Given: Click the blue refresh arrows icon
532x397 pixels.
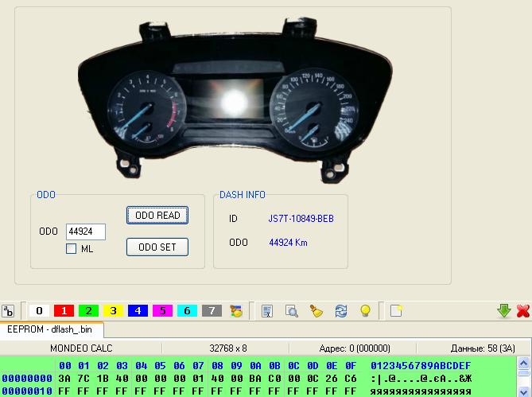Looking at the screenshot, I should (341, 311).
